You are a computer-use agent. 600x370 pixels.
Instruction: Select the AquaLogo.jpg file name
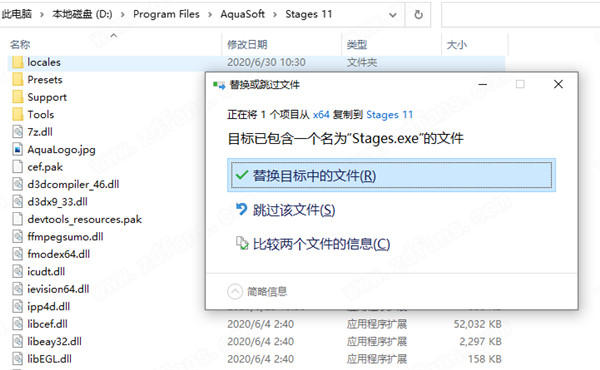[x=61, y=150]
